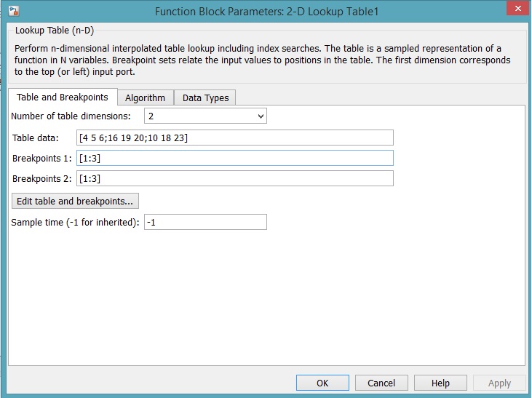Confirm the parameters with OK
Screen dimensions: 532x398
coord(322,383)
